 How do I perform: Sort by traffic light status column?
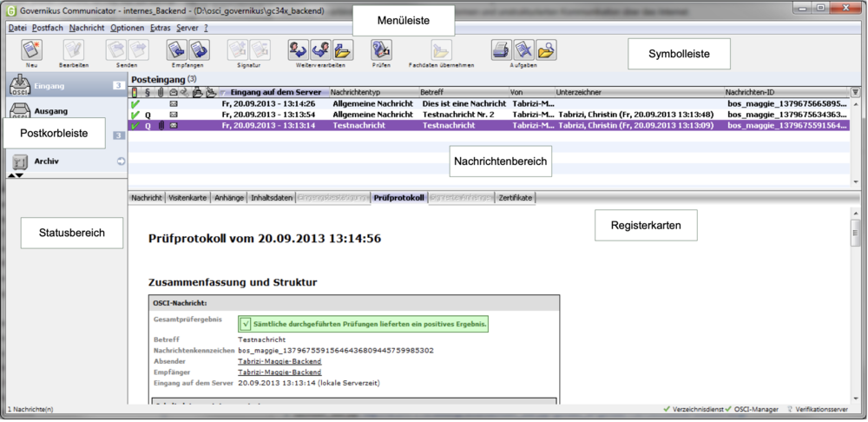135,92
